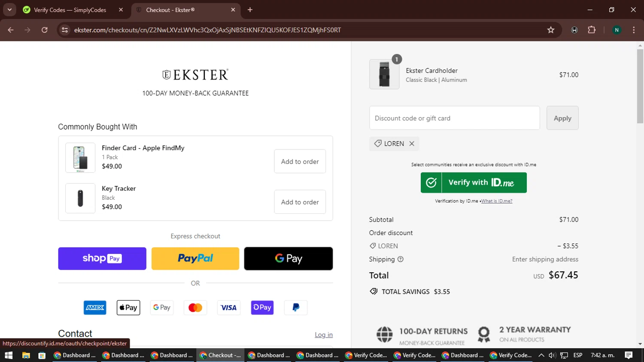Remove the LOREN discount code
The image size is (644, 362).
point(412,143)
